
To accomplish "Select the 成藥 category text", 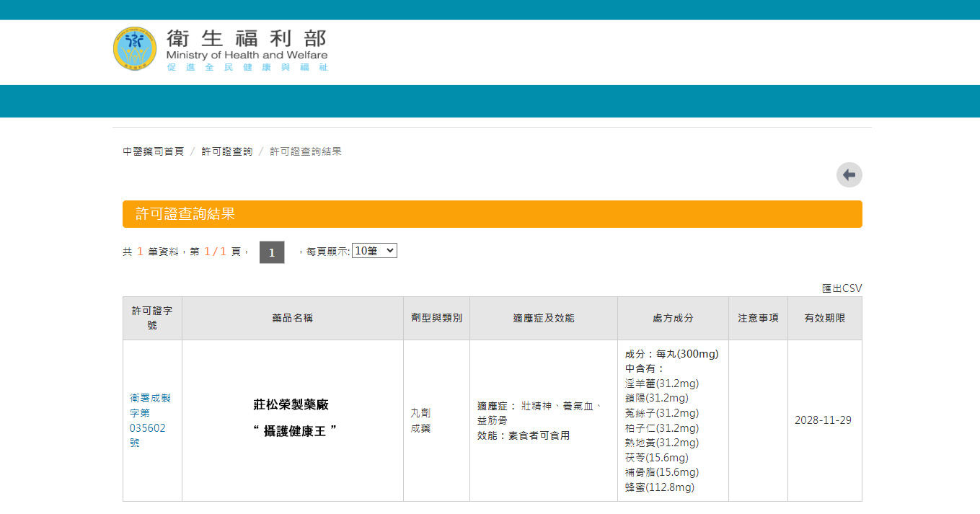I will (420, 428).
